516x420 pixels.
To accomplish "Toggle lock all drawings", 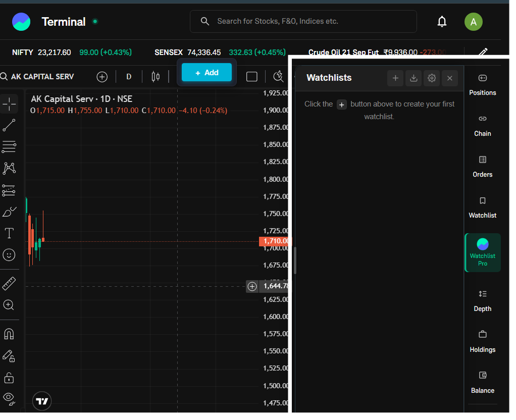I will point(9,378).
